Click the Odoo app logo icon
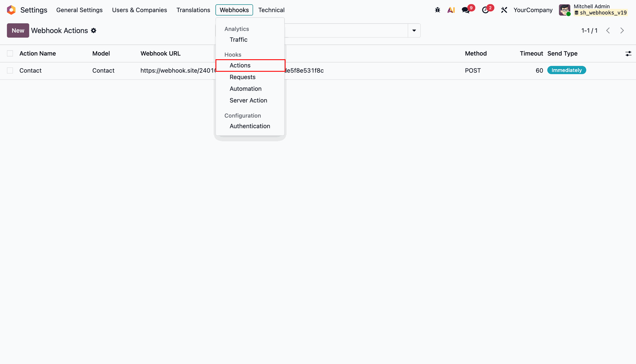 click(11, 10)
